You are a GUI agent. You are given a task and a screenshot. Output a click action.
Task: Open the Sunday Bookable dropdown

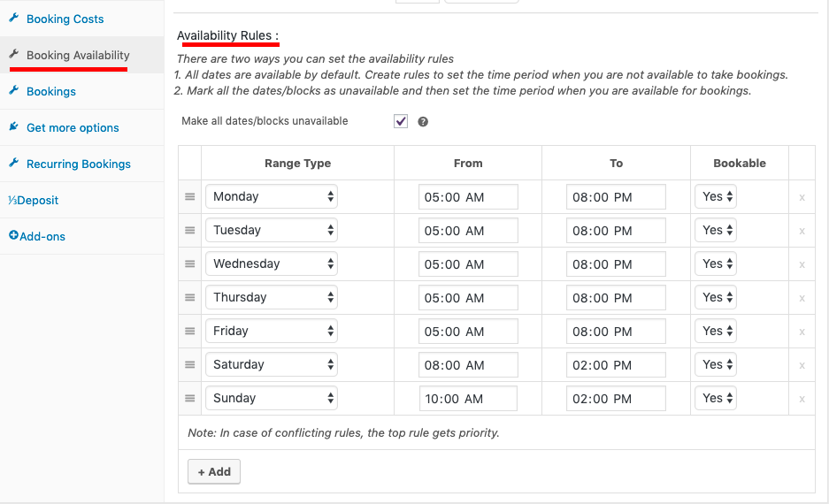coord(716,399)
